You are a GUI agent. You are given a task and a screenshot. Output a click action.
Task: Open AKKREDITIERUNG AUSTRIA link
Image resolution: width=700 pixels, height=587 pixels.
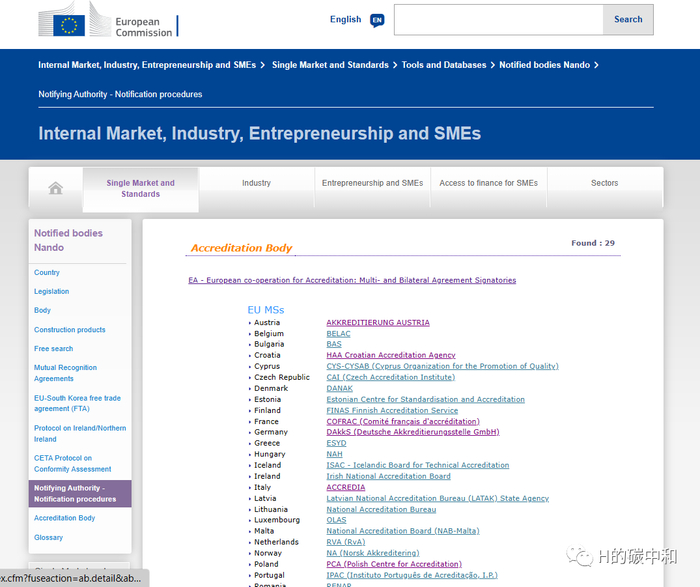378,322
